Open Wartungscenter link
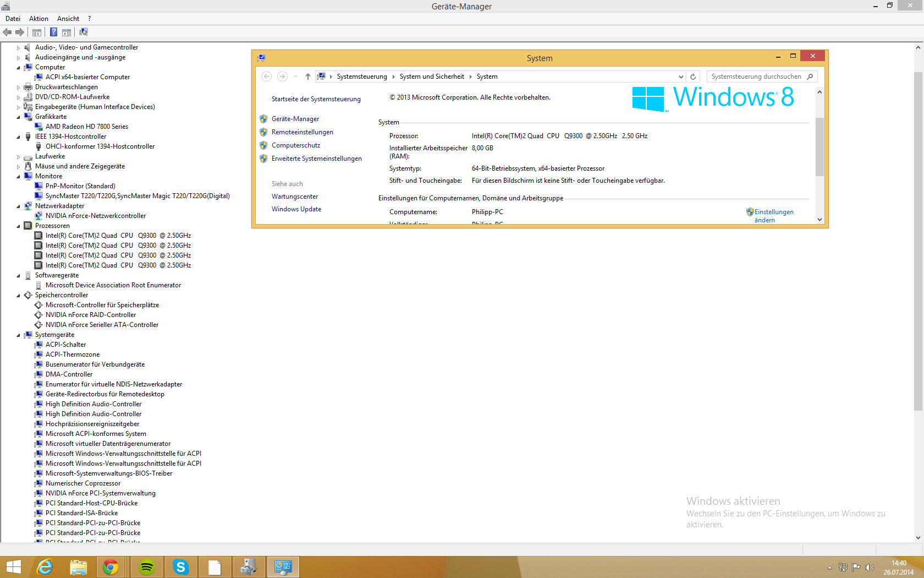The height and width of the screenshot is (578, 924). (295, 197)
